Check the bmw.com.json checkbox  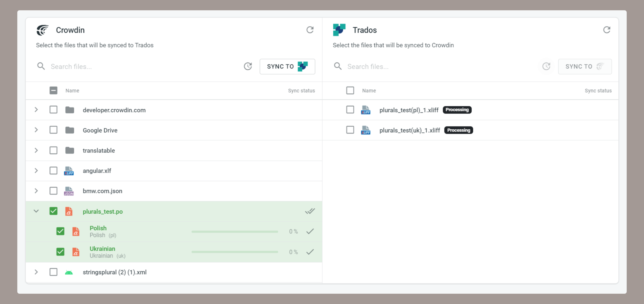click(x=54, y=191)
